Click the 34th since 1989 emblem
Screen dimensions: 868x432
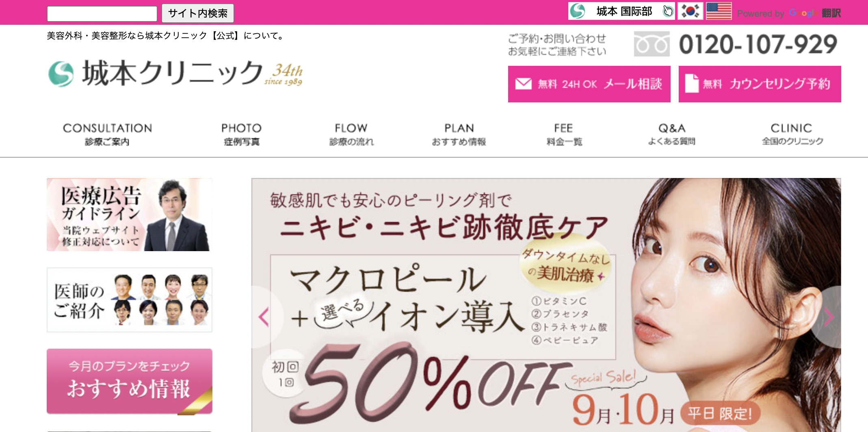click(284, 74)
